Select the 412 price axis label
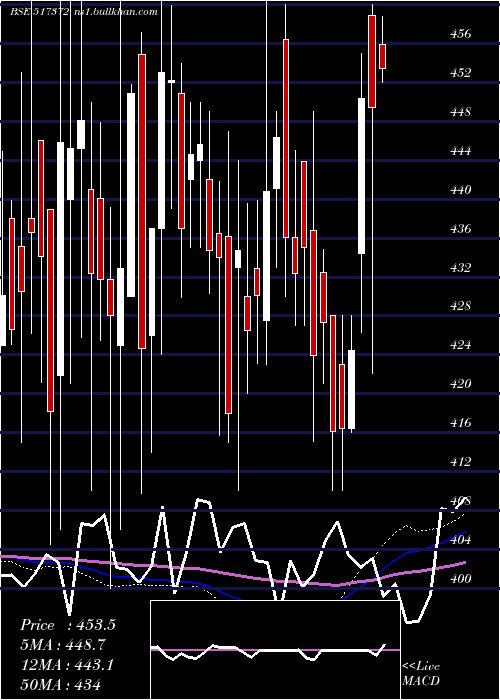This screenshot has width=500, height=700. (461, 461)
